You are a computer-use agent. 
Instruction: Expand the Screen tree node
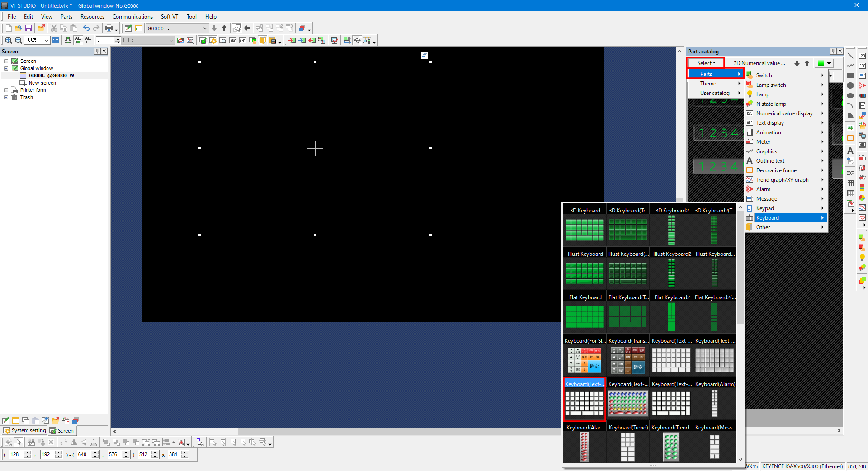[6, 61]
